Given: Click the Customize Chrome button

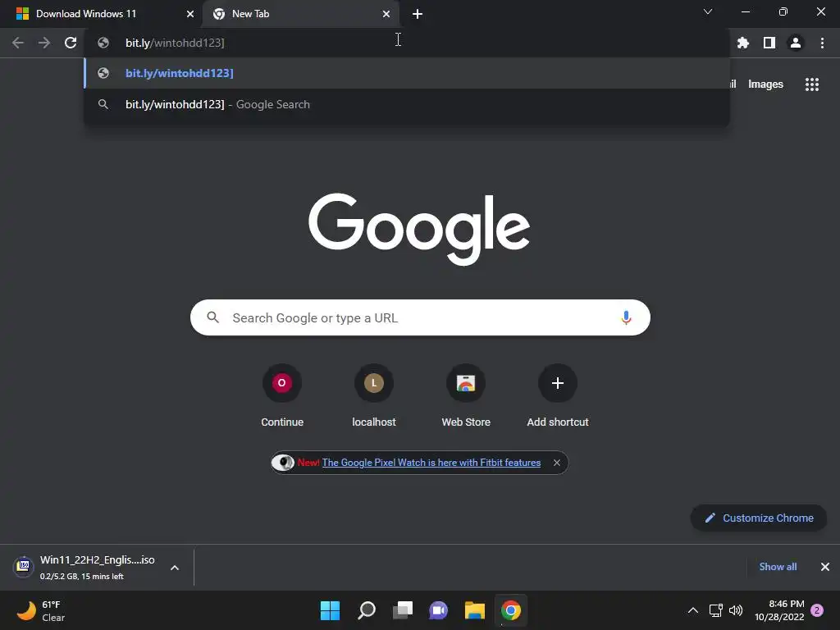Looking at the screenshot, I should pyautogui.click(x=759, y=518).
